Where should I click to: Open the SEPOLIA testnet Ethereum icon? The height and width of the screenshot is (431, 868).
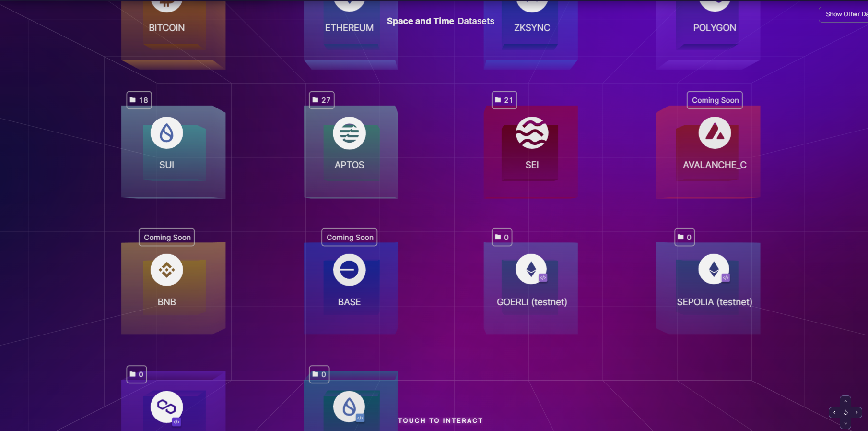[x=714, y=269]
